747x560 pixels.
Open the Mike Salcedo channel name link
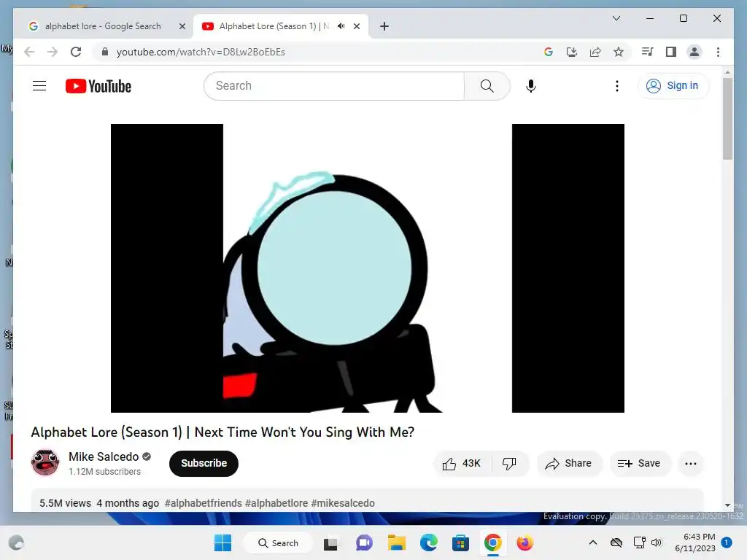click(x=104, y=456)
